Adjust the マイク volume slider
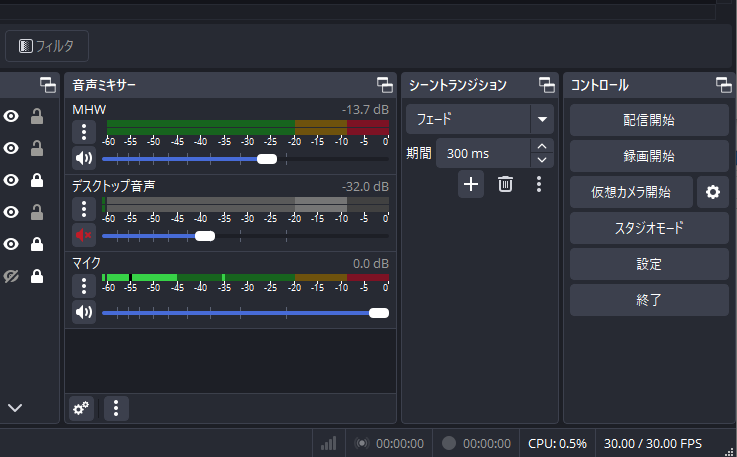The width and height of the screenshot is (737, 457). pos(379,313)
